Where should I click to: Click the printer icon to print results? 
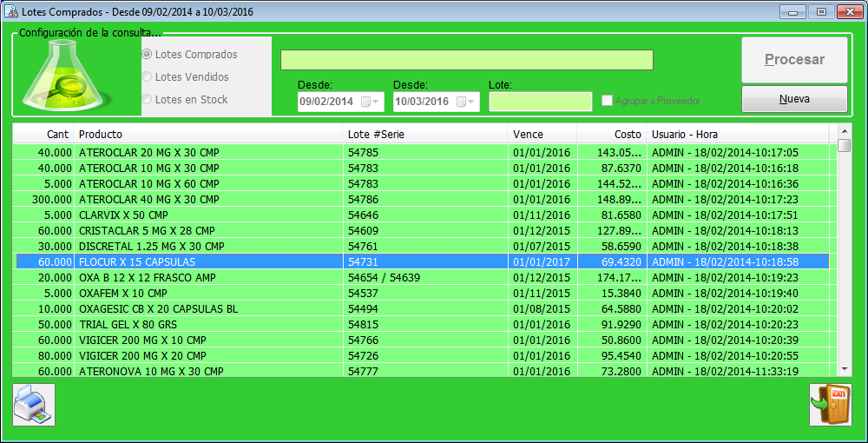34,405
